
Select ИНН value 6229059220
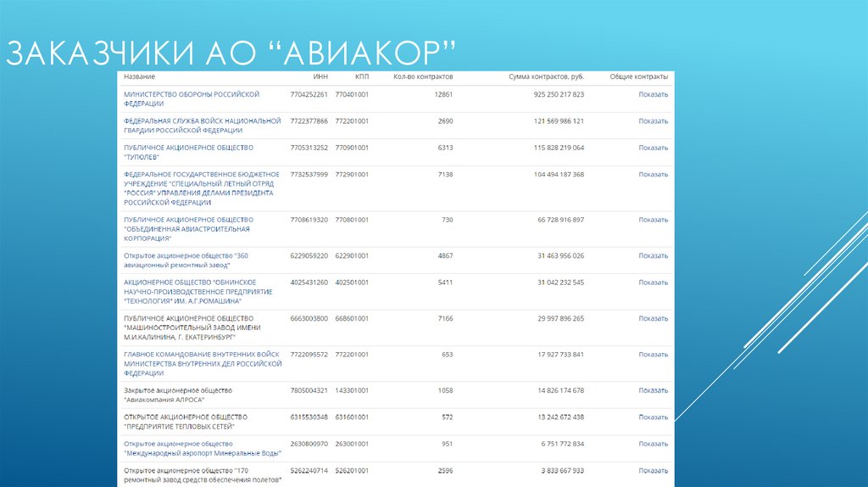pos(309,255)
